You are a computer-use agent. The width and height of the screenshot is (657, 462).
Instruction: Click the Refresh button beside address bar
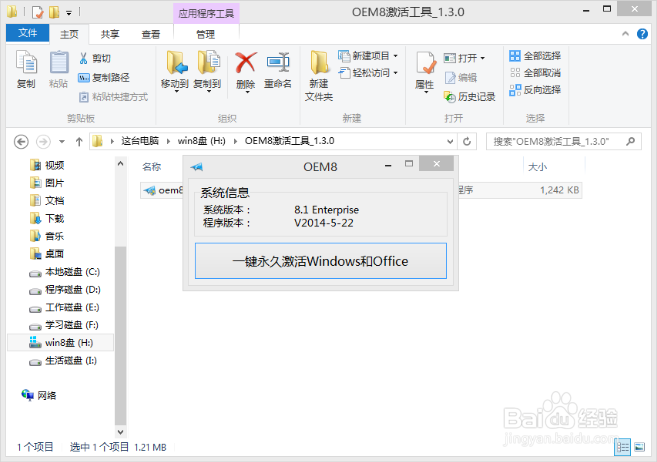pyautogui.click(x=467, y=142)
